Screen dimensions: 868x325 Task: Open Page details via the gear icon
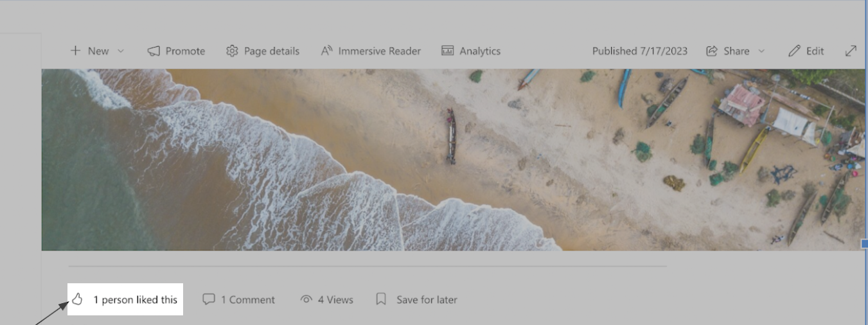click(x=232, y=51)
